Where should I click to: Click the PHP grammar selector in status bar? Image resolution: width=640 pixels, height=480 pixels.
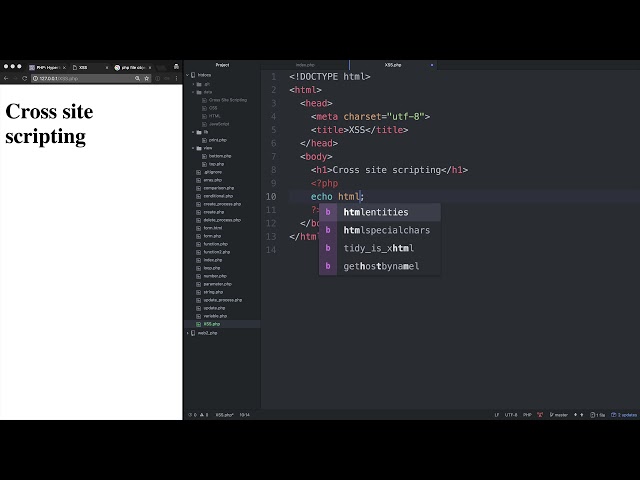[527, 415]
